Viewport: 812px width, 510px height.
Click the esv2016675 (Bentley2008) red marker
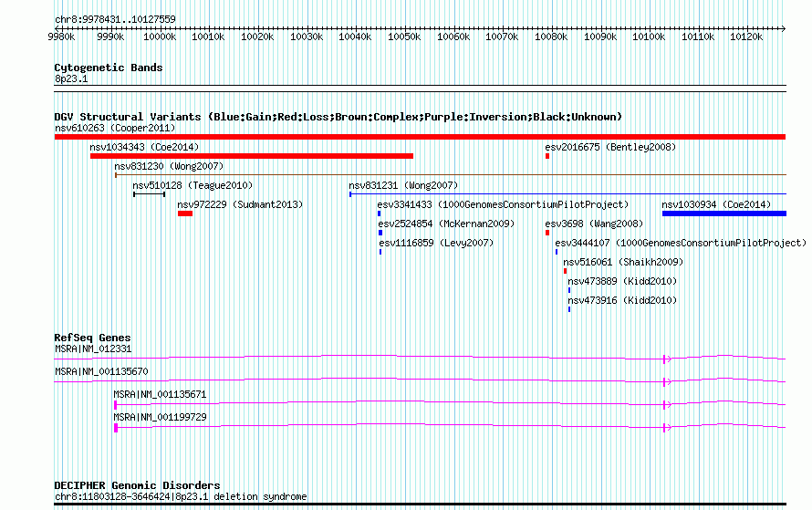[547, 156]
